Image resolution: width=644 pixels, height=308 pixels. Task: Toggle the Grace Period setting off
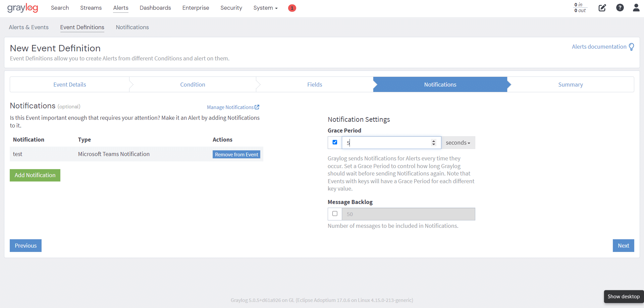pos(335,142)
